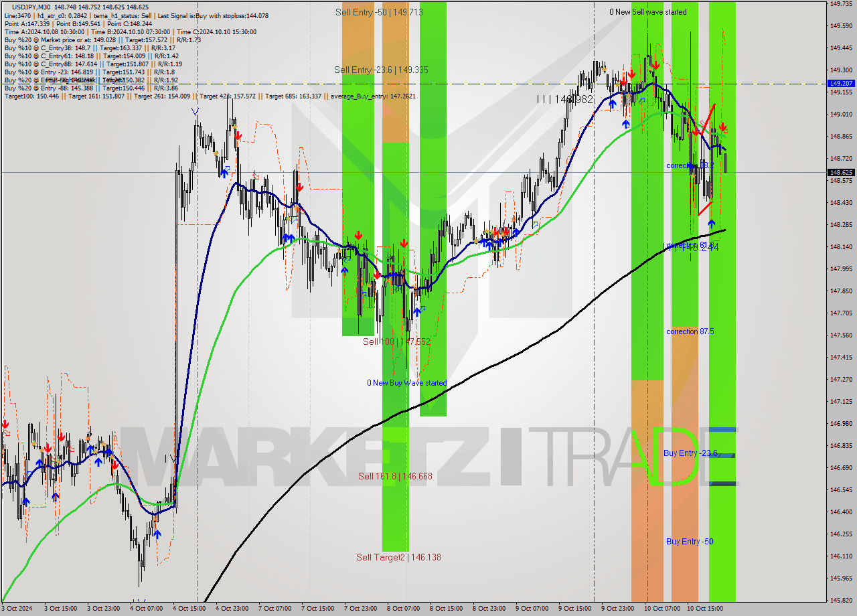Click the 146.255 price scale value
The height and width of the screenshot is (616, 857).
841,534
